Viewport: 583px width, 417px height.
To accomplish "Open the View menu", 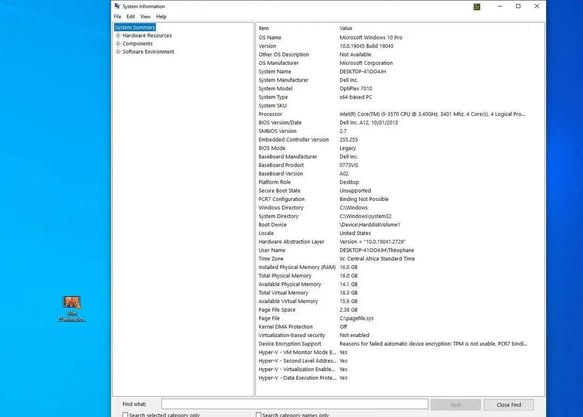I will click(x=145, y=17).
